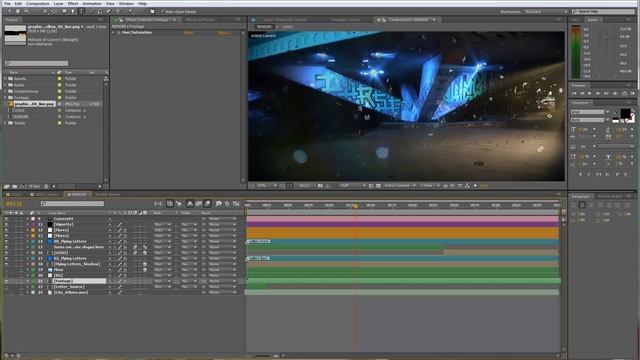This screenshot has height=360, width=640.
Task: Open the magnification ratio dropdown in viewer
Action: click(x=267, y=186)
